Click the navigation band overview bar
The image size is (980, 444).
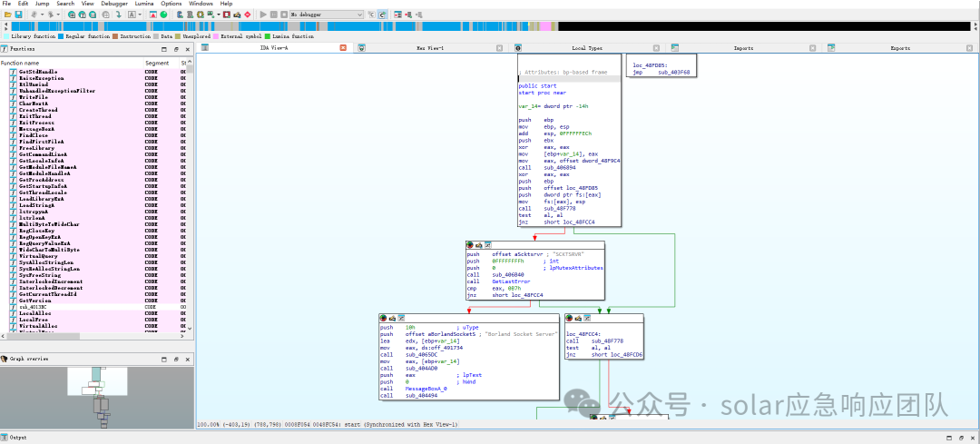pyautogui.click(x=491, y=26)
